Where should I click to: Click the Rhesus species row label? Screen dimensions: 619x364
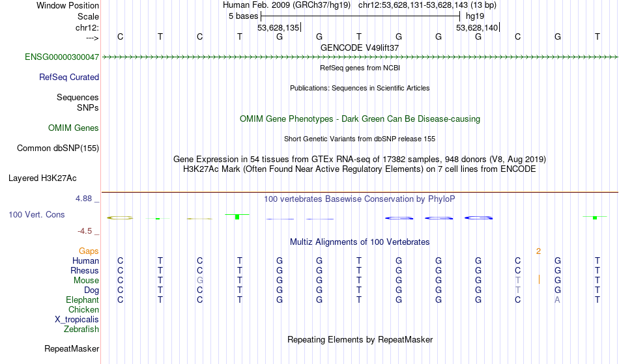[85, 271]
